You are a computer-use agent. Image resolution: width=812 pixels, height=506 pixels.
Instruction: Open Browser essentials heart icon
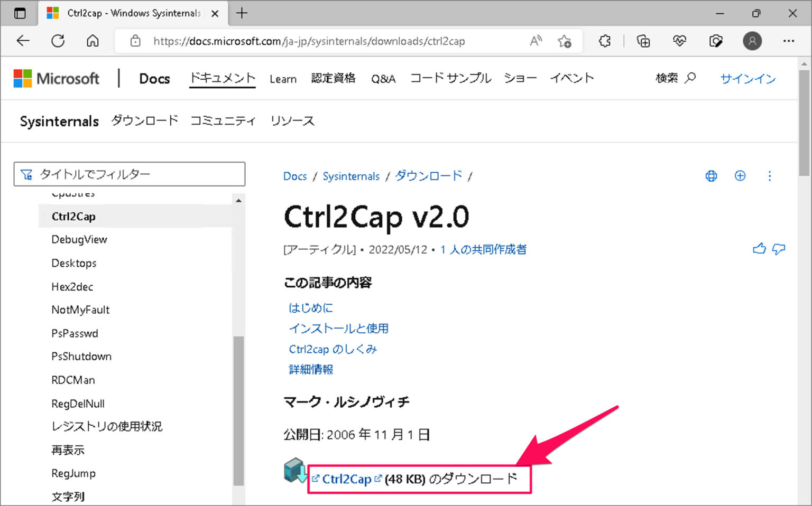(680, 41)
